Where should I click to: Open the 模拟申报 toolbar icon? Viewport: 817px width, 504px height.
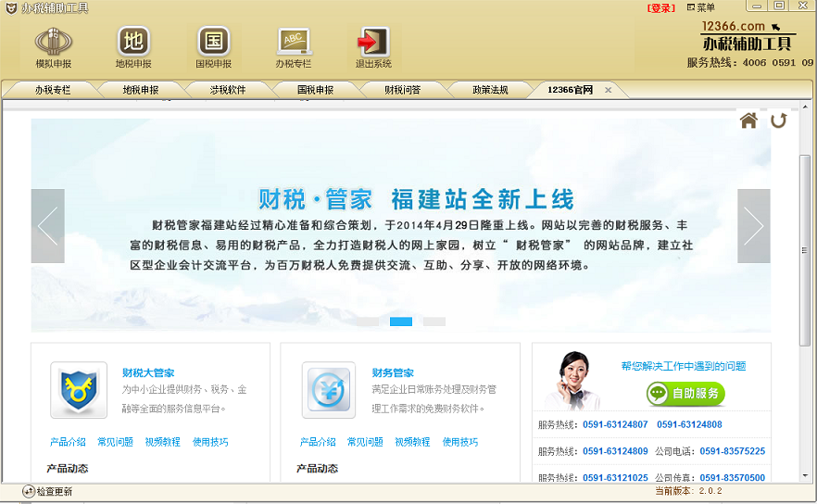53,43
